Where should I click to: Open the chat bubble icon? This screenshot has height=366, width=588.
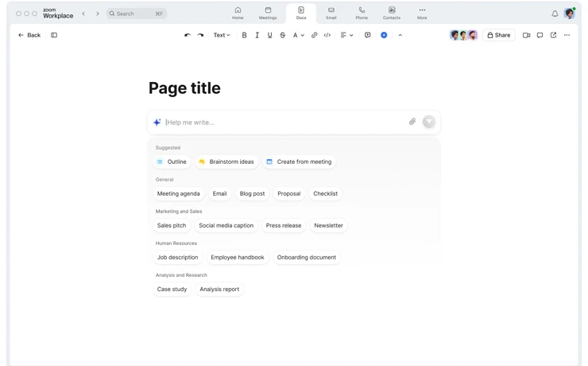540,35
